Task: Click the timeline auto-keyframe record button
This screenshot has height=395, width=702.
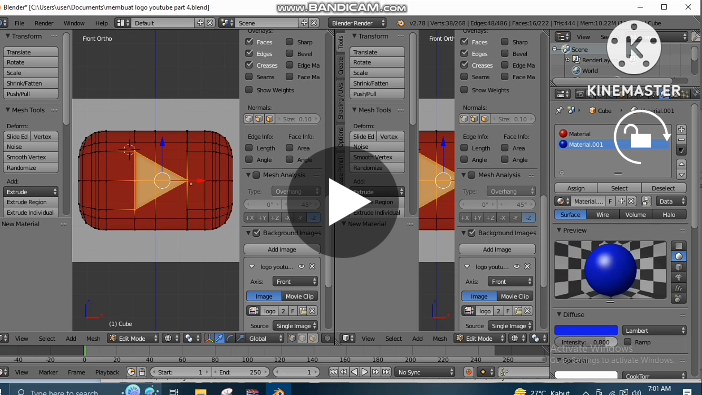Action: coord(469,372)
